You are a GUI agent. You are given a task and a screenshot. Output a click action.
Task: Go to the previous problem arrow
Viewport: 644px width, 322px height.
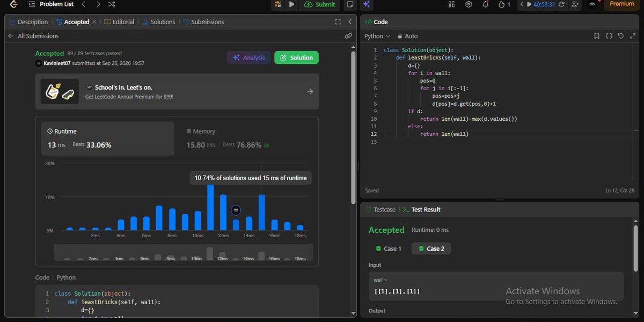click(x=83, y=4)
